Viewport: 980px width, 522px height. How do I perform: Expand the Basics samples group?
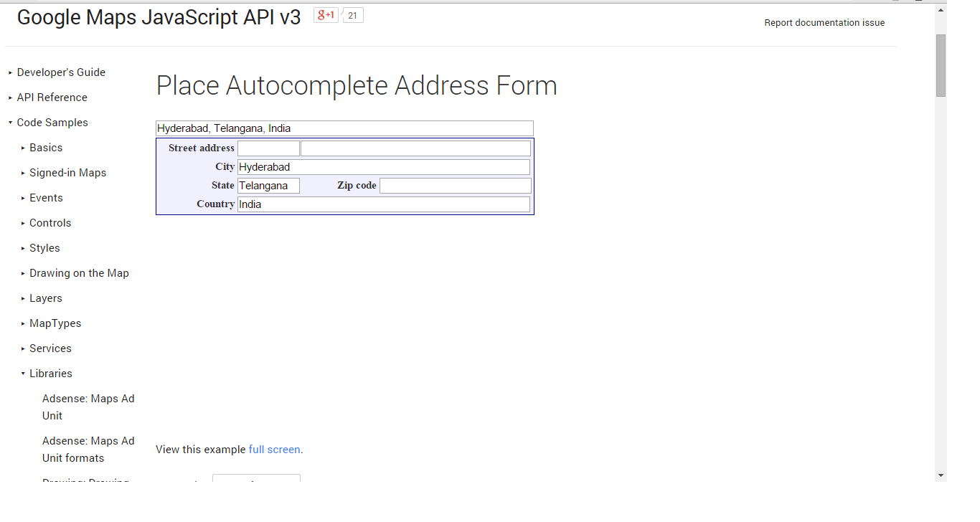(x=46, y=148)
